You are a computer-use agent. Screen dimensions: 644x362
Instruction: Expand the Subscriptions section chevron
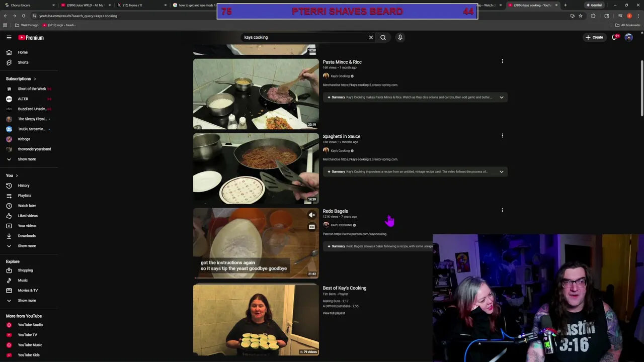pos(35,79)
